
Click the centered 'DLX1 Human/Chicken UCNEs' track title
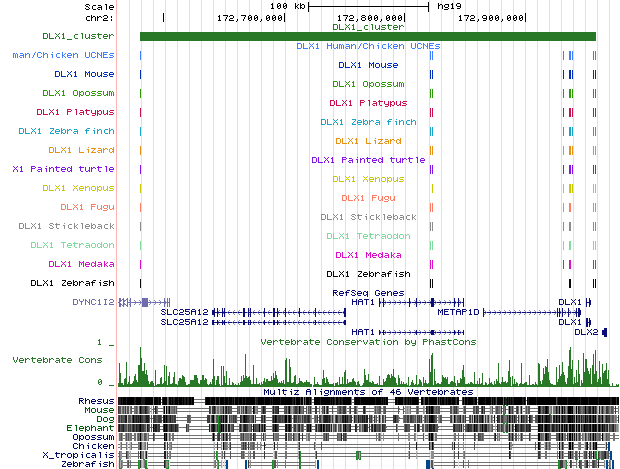click(367, 46)
